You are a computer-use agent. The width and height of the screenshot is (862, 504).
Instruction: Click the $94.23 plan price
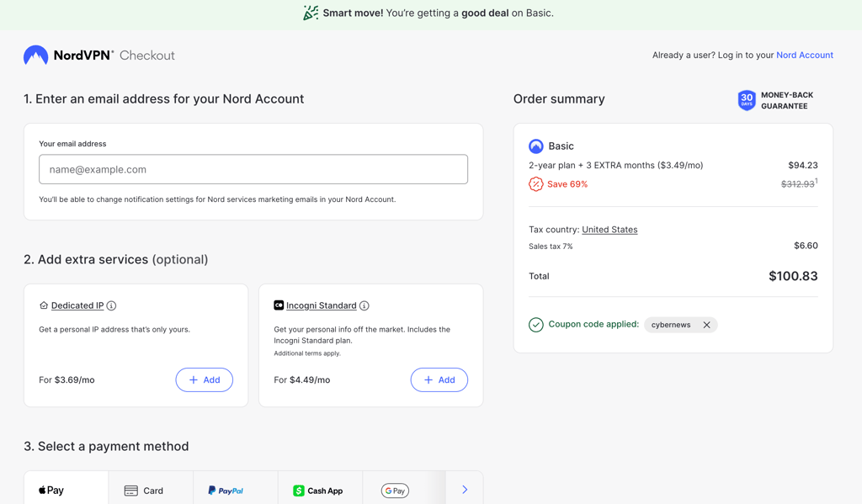(802, 165)
